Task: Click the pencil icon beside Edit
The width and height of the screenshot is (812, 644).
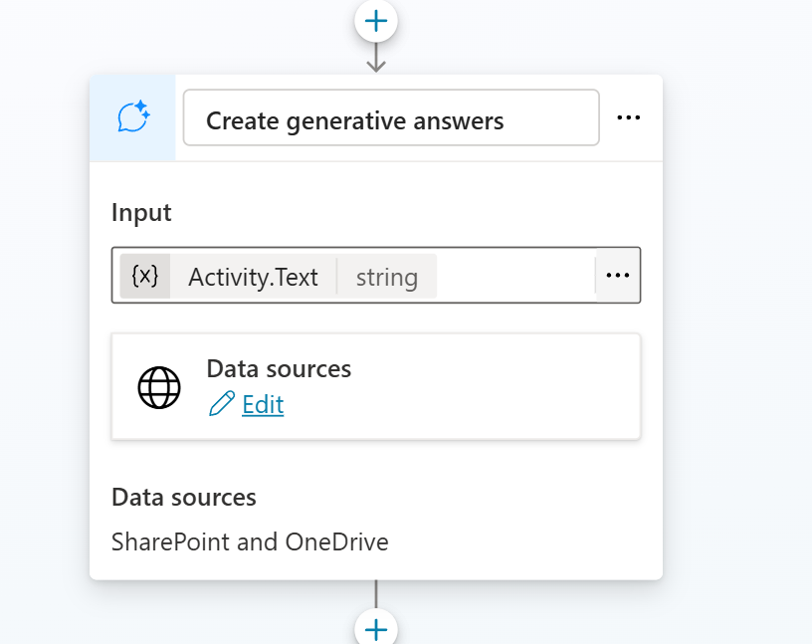Action: [x=222, y=404]
